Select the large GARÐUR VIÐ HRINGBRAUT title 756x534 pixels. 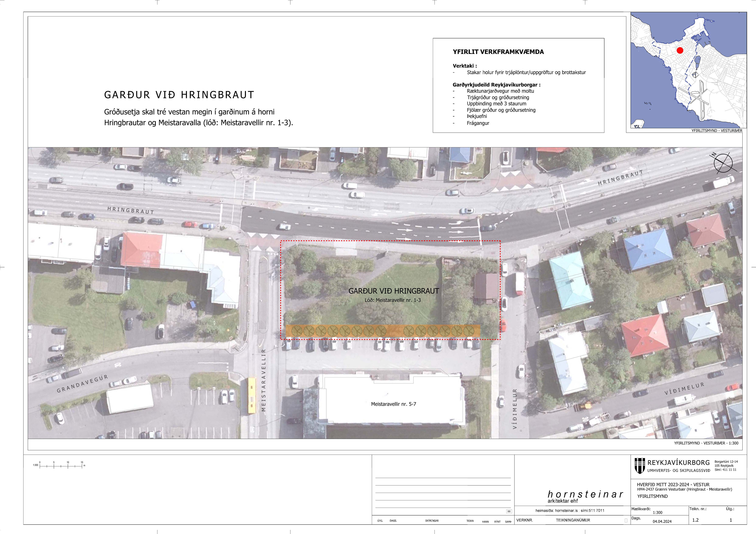pyautogui.click(x=179, y=95)
